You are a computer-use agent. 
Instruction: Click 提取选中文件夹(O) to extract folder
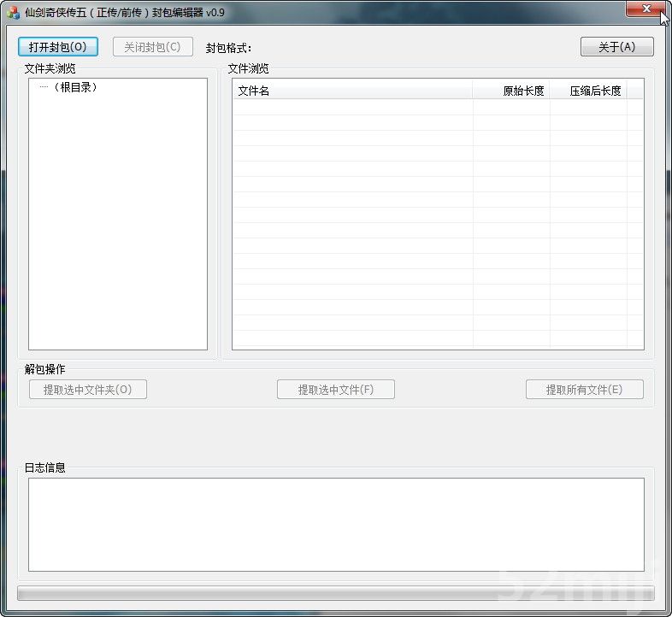[88, 390]
